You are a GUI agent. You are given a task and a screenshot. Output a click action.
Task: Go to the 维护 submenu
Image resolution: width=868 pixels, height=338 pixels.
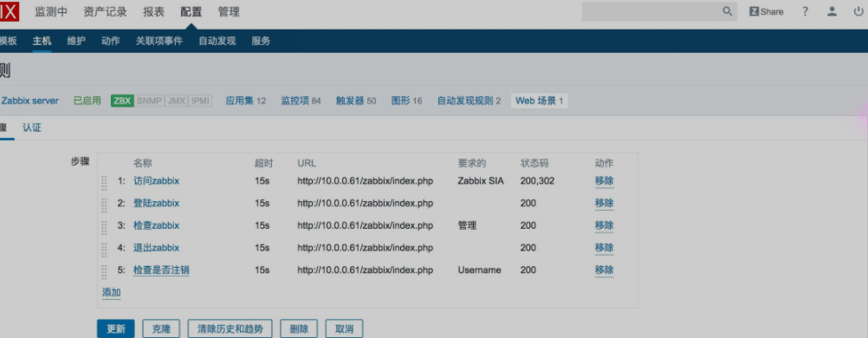76,41
